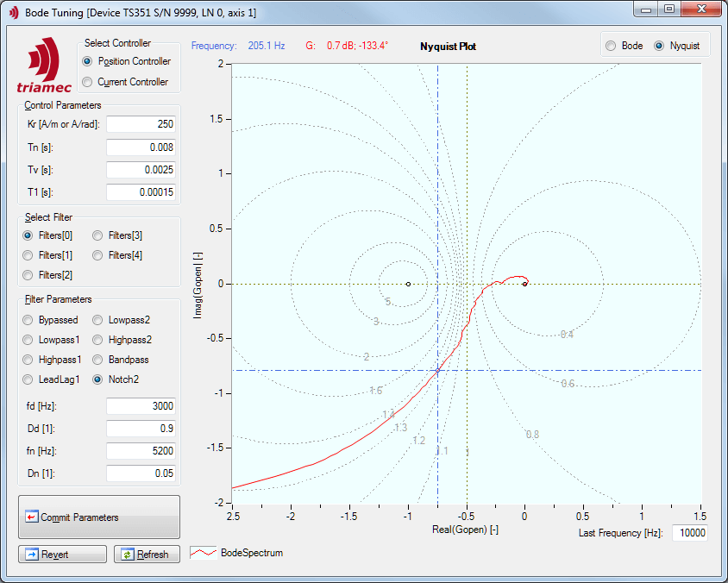Focus the fd [Hz] input field

141,406
